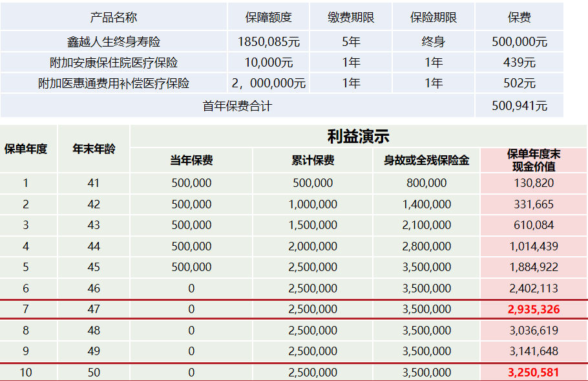Image resolution: width=588 pixels, height=381 pixels.
Task: Select year-end age 47
Action: click(94, 309)
